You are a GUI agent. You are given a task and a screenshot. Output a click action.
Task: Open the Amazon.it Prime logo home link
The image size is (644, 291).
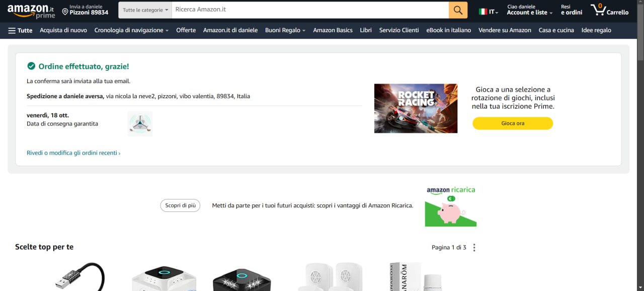point(31,11)
